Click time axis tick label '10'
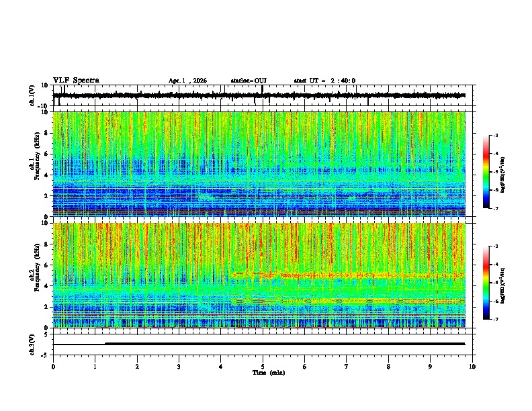 tap(472, 367)
